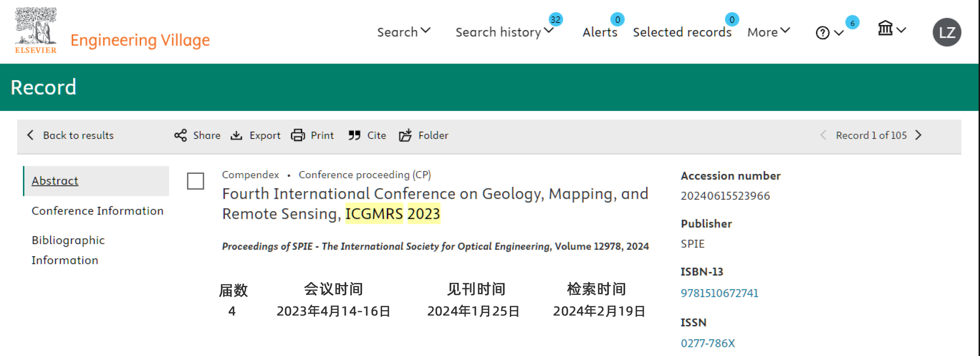980x356 pixels.
Task: Open the LZ user profile avatar
Action: tap(947, 32)
